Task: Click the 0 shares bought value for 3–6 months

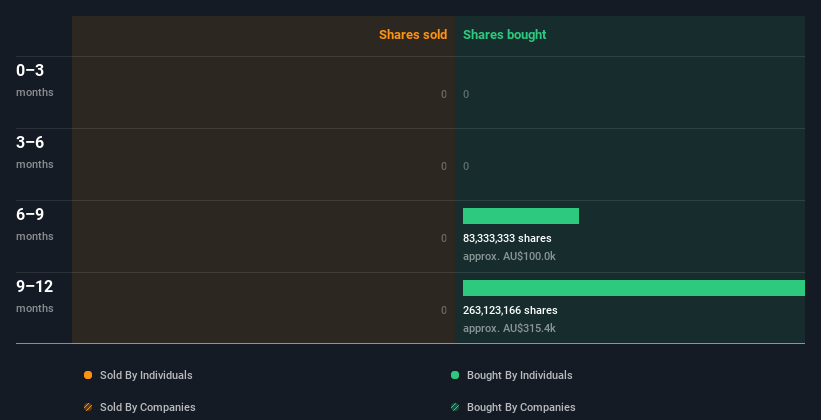Action: point(466,166)
